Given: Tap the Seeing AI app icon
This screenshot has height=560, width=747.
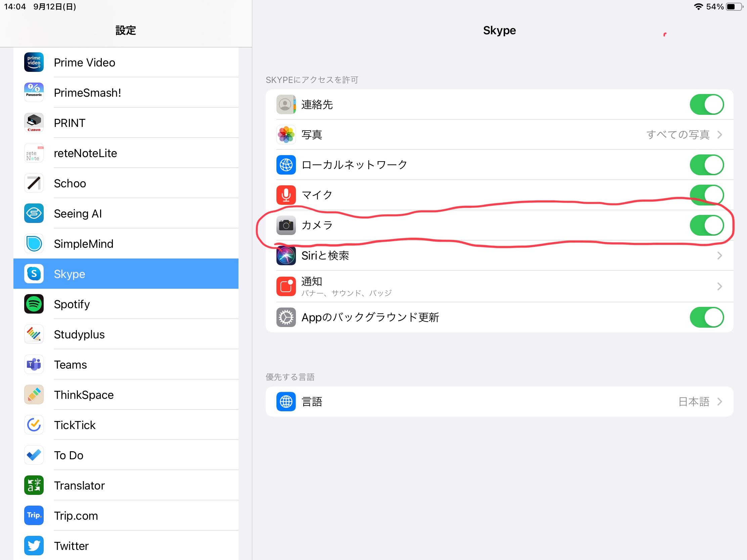Looking at the screenshot, I should point(34,213).
